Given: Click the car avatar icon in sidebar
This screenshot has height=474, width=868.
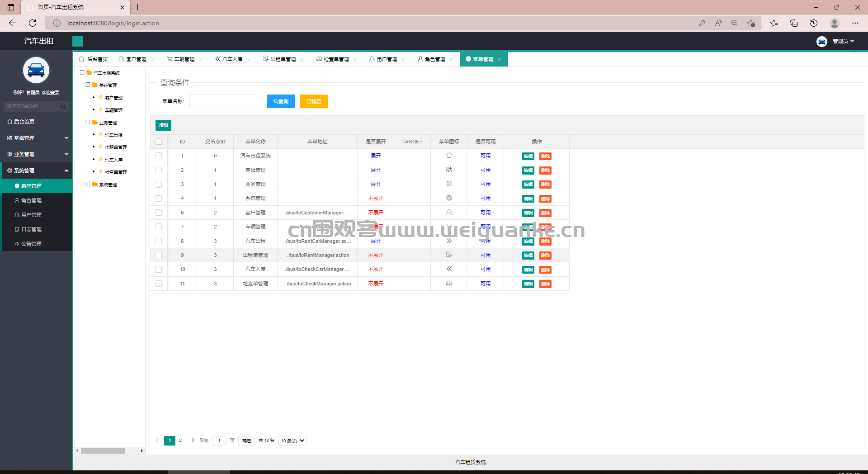Looking at the screenshot, I should 36,70.
